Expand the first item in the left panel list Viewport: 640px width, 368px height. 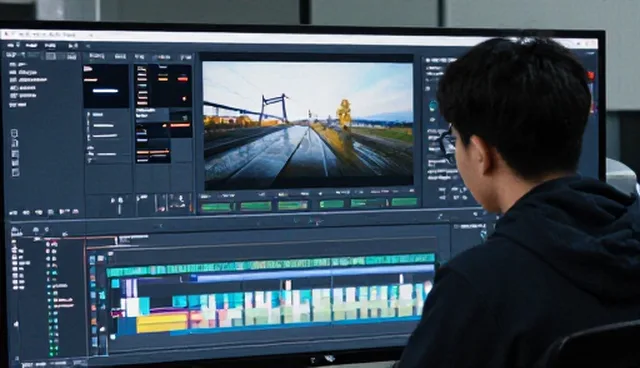coord(18,64)
